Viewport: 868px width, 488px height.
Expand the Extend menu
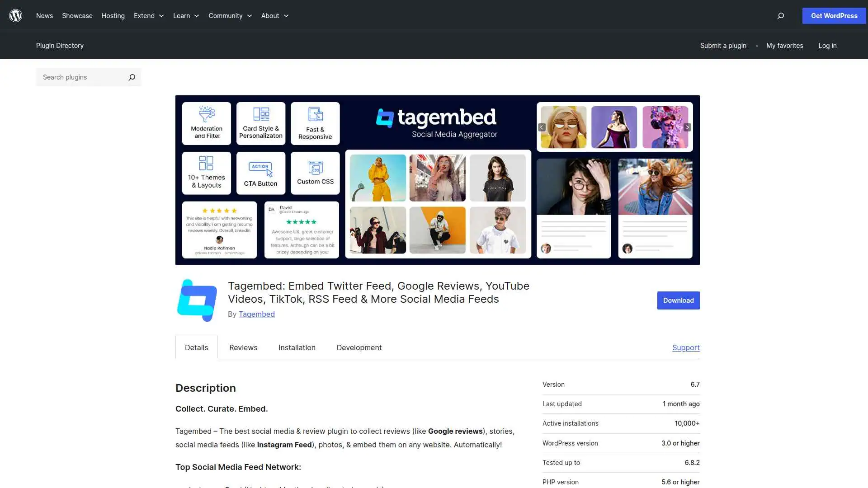pos(148,16)
